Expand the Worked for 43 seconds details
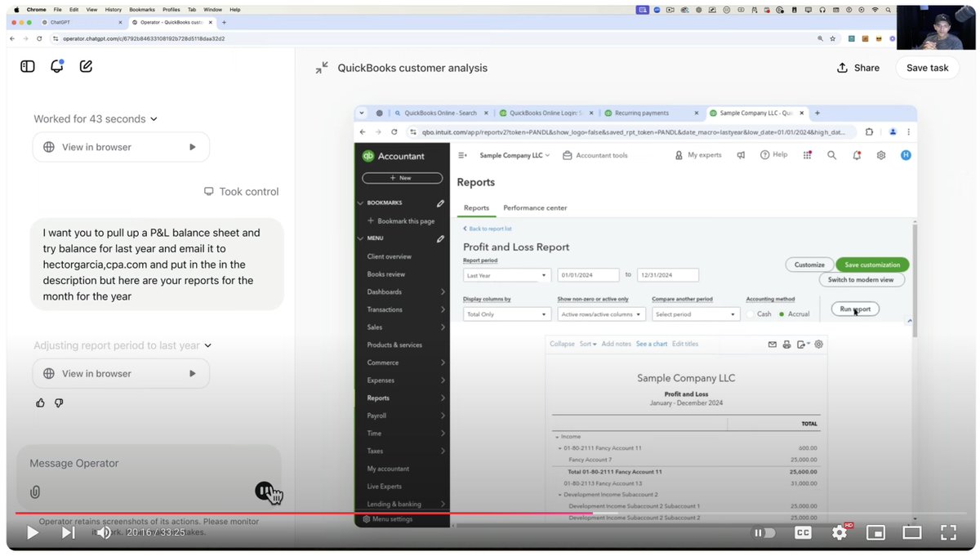This screenshot has height=556, width=980. click(x=96, y=118)
